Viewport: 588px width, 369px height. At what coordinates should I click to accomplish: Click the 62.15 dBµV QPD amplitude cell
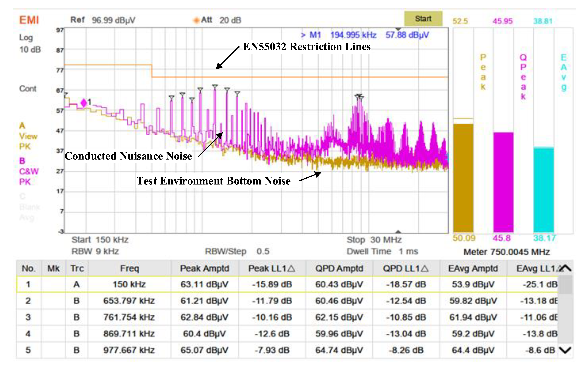point(339,317)
